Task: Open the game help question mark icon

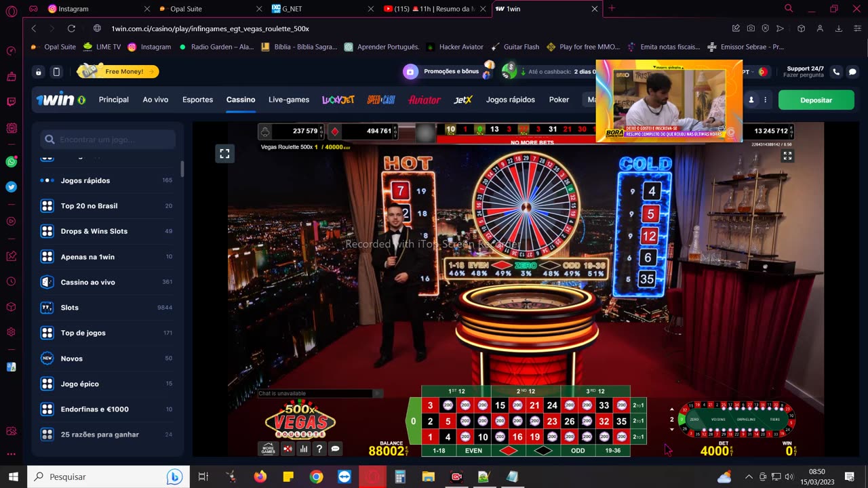Action: [x=319, y=449]
